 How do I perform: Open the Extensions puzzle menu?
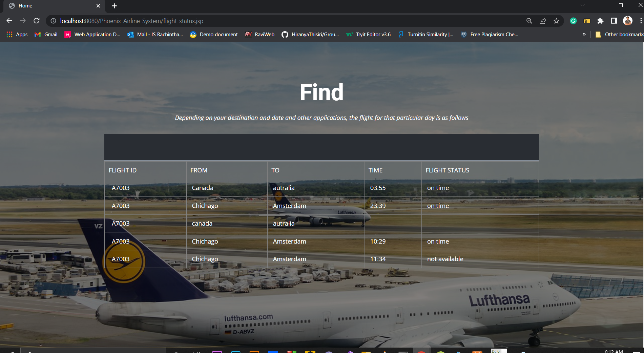point(600,21)
